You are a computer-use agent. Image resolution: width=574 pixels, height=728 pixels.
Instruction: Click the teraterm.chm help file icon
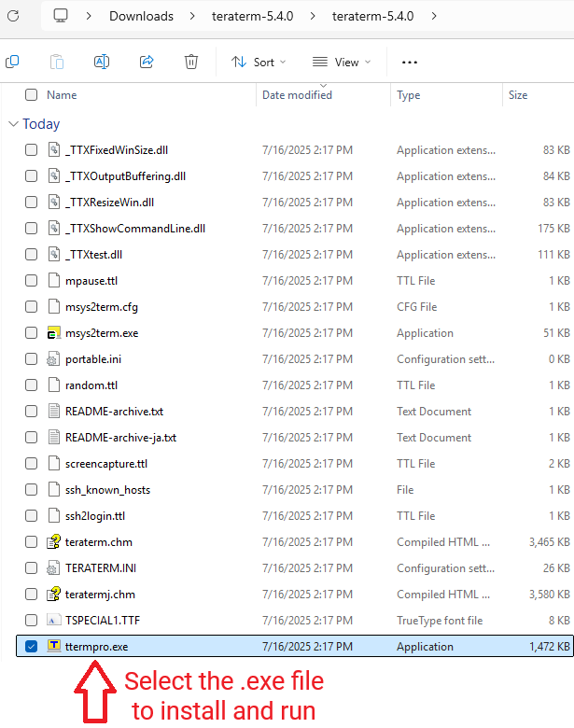tap(54, 542)
